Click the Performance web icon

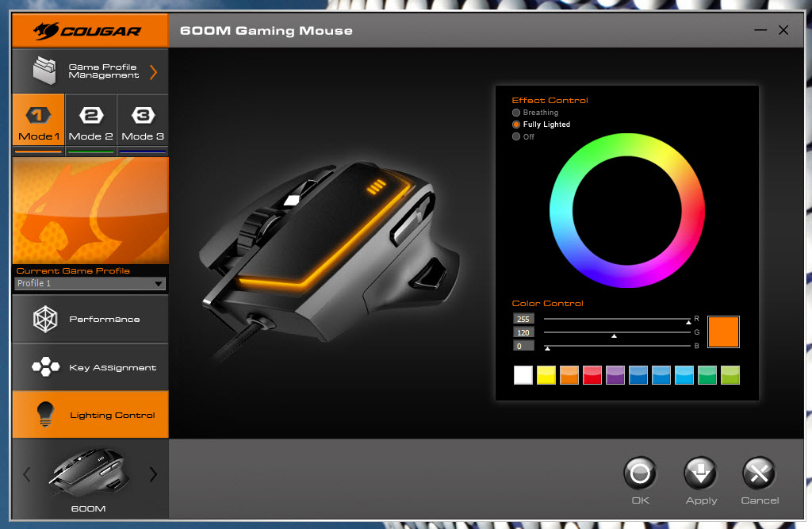point(45,319)
